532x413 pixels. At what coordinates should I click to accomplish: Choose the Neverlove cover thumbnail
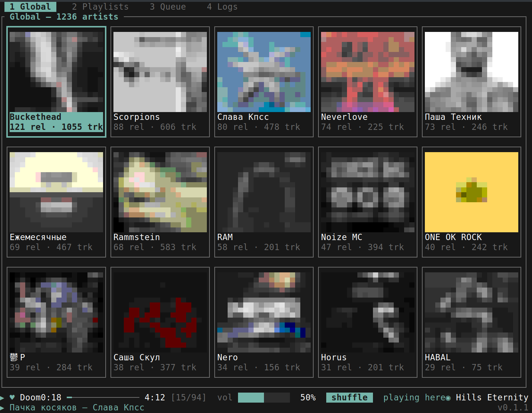pos(368,72)
